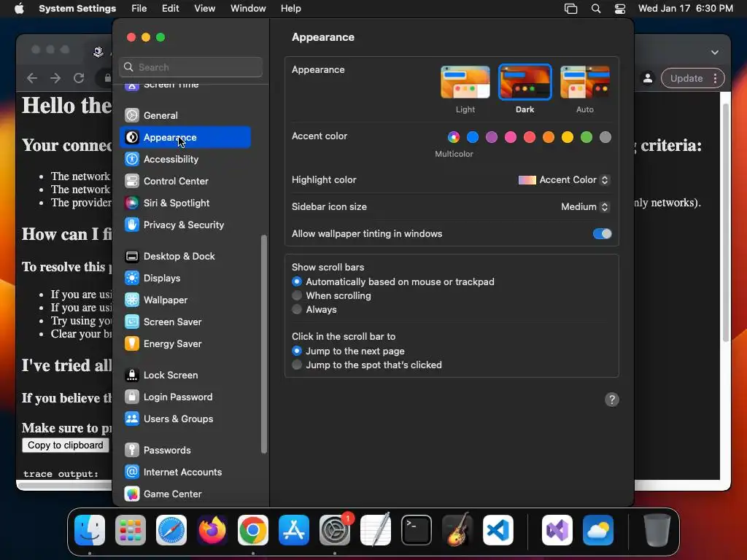The image size is (747, 560).
Task: Open Energy Saver settings
Action: point(185,344)
